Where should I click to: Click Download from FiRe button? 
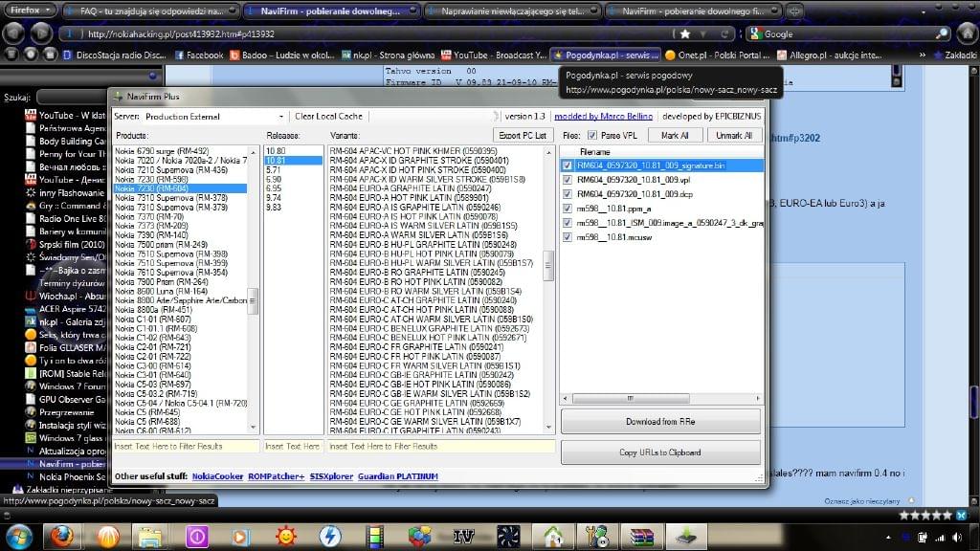[660, 422]
